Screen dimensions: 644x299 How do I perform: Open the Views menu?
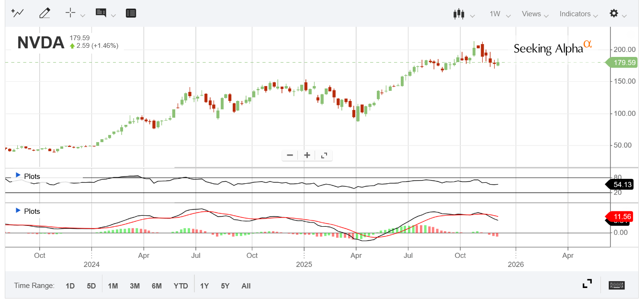tap(534, 14)
